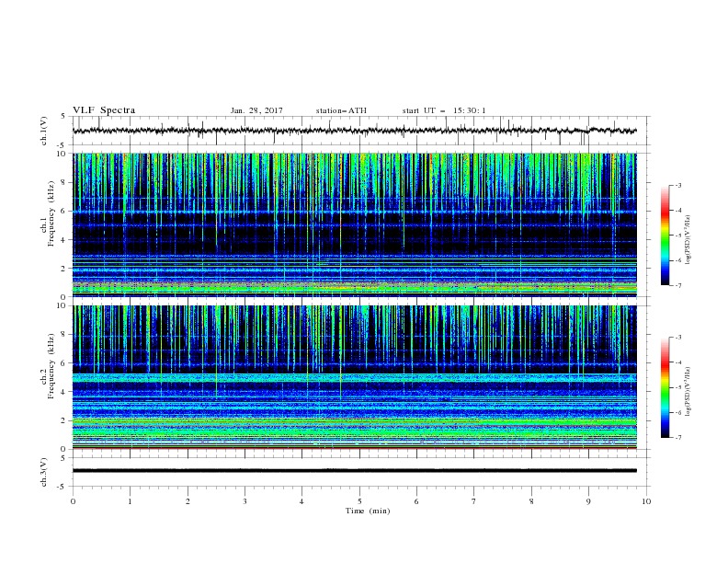This screenshot has height=563, width=728.
Task: Click the "Time (min)" axis title
Action: [368, 511]
